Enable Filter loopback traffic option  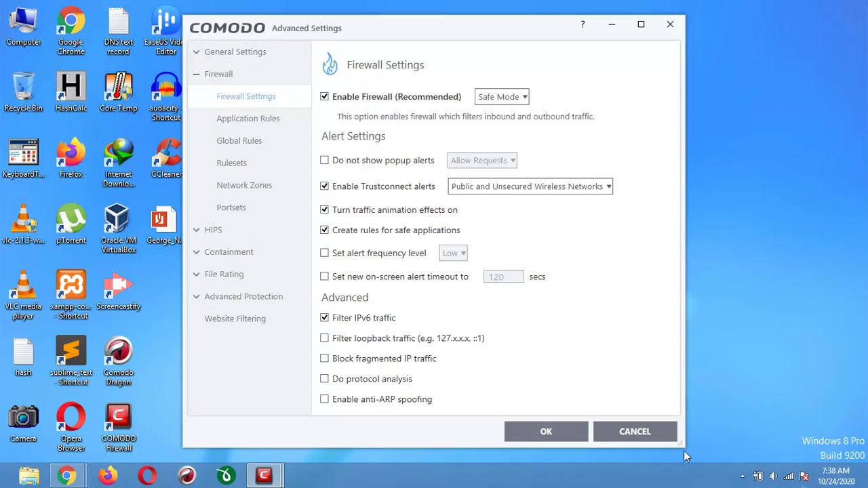pyautogui.click(x=324, y=338)
